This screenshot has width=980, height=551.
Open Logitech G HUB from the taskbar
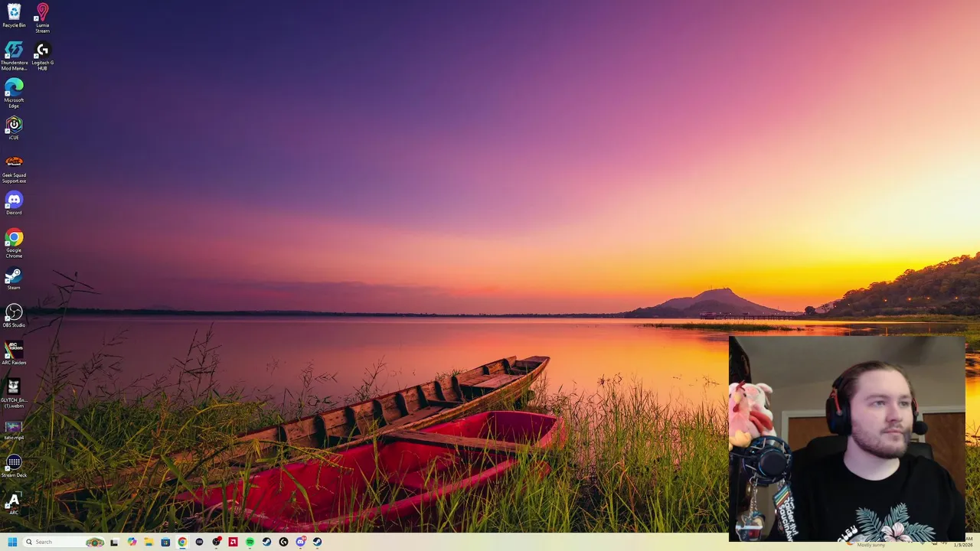point(283,542)
